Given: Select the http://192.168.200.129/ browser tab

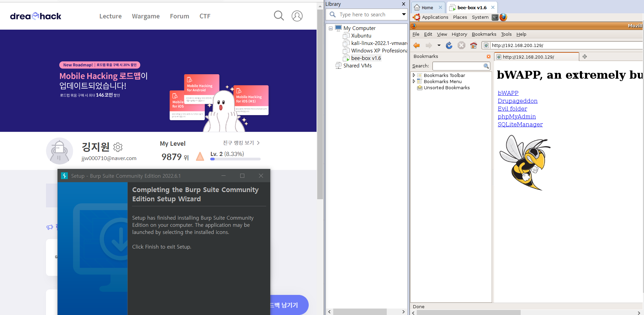Looking at the screenshot, I should [x=537, y=57].
